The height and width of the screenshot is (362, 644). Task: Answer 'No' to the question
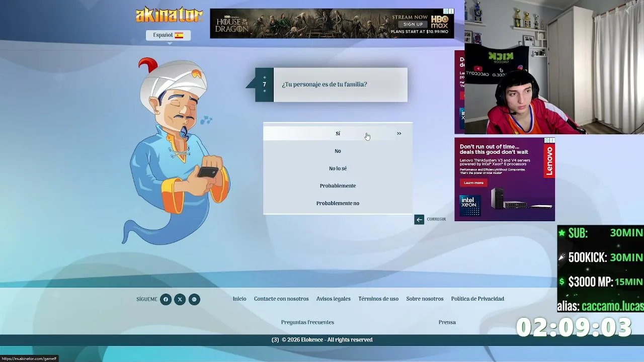(x=338, y=151)
